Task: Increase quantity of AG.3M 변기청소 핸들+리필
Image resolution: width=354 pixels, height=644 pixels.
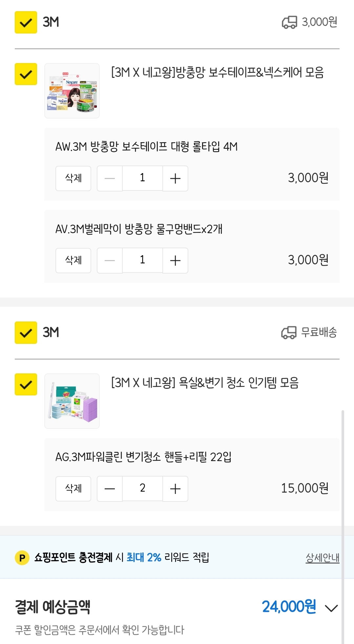Action: [176, 489]
